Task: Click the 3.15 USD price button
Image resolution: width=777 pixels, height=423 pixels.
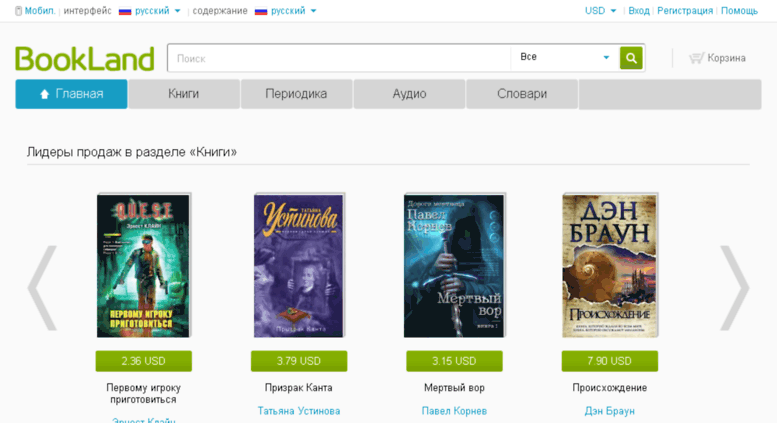Action: (454, 361)
